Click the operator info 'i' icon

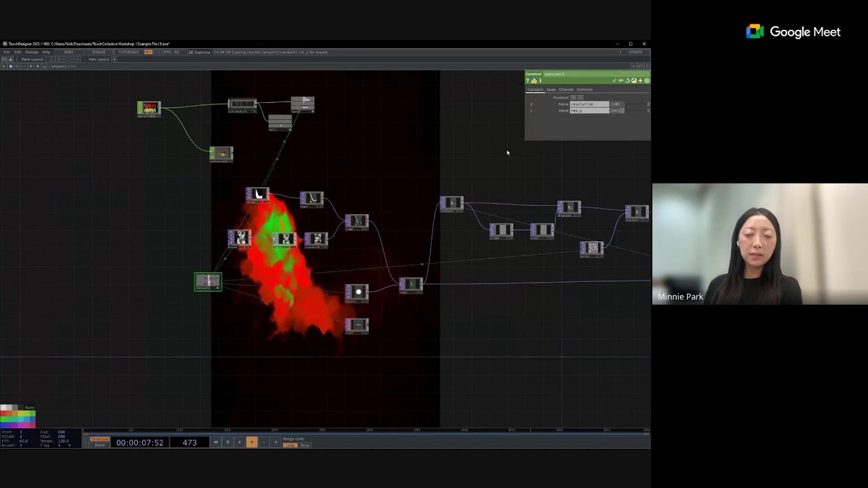(x=540, y=81)
